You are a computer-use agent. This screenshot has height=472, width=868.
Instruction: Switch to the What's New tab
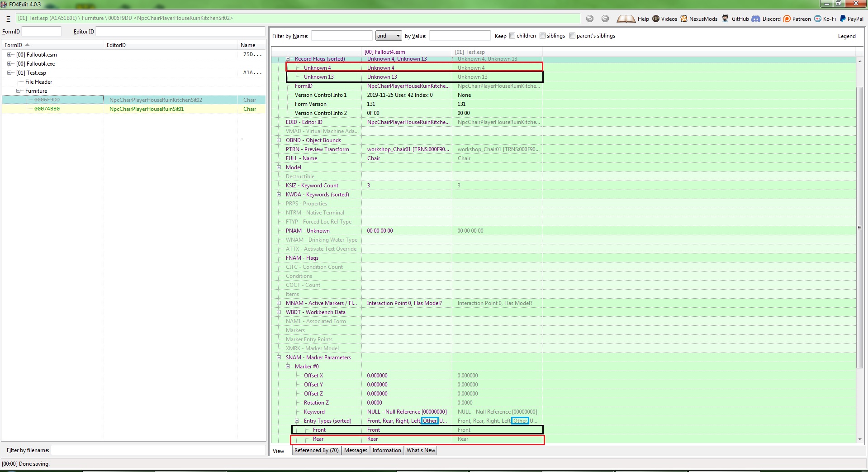pyautogui.click(x=421, y=450)
